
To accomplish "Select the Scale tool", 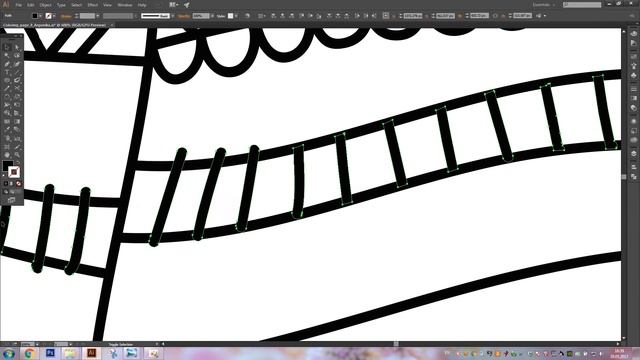I will point(18,97).
